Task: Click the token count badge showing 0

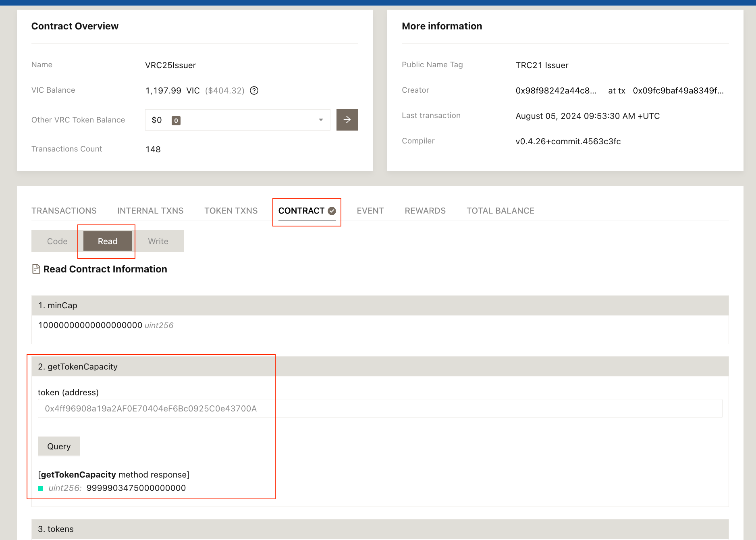Action: 176,120
